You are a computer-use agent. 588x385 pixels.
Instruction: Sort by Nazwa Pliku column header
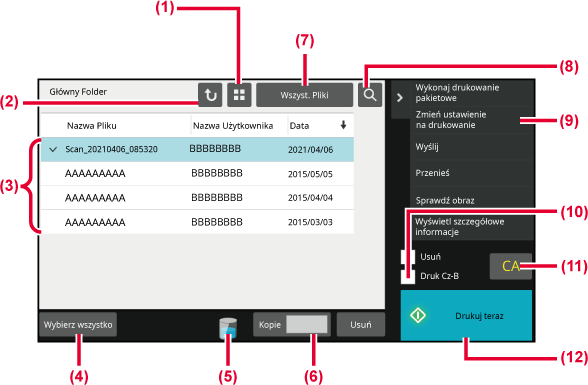92,126
